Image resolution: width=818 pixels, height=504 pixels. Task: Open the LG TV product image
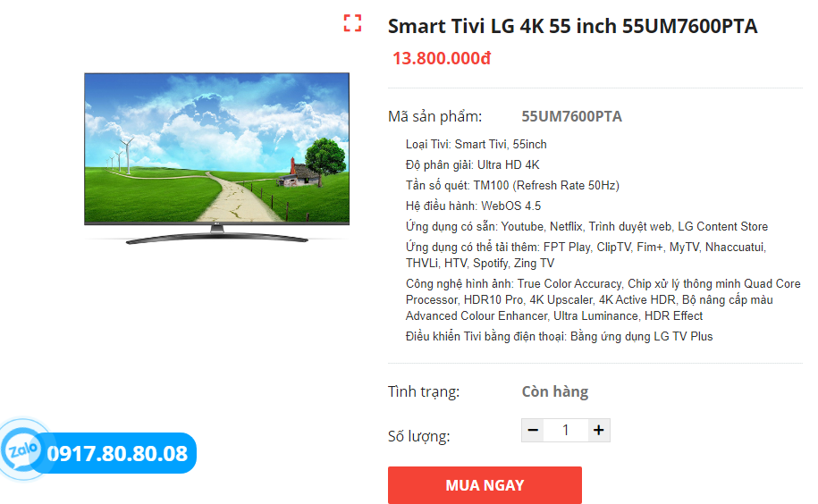(x=217, y=158)
